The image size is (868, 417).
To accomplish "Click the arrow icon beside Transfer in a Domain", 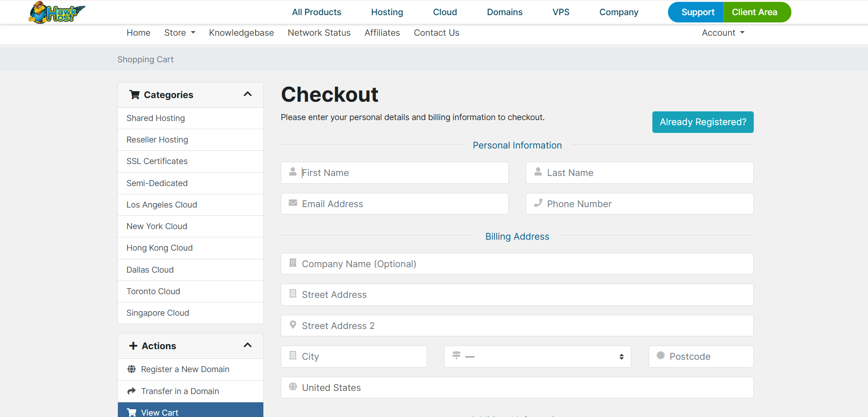I will pyautogui.click(x=132, y=391).
